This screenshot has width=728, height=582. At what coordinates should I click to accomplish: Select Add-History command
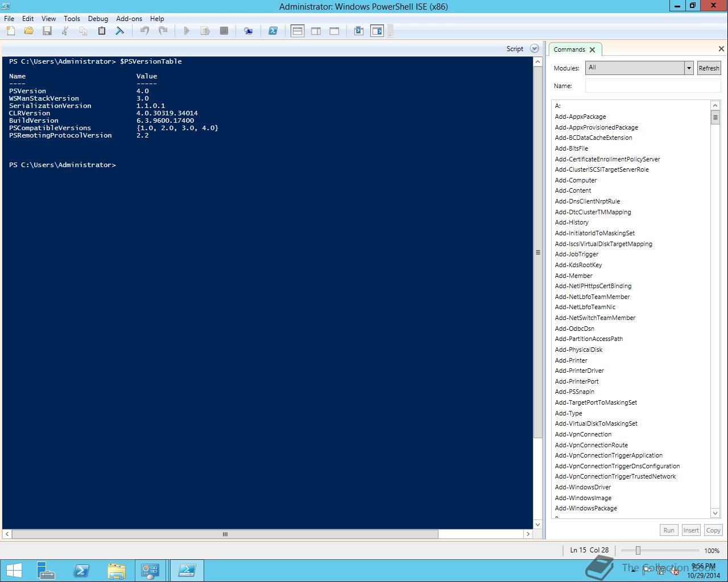click(572, 222)
